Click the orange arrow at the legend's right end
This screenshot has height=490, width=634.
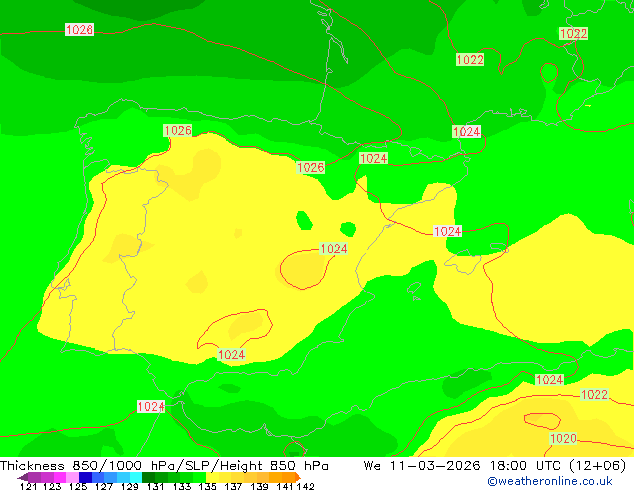[x=298, y=477]
